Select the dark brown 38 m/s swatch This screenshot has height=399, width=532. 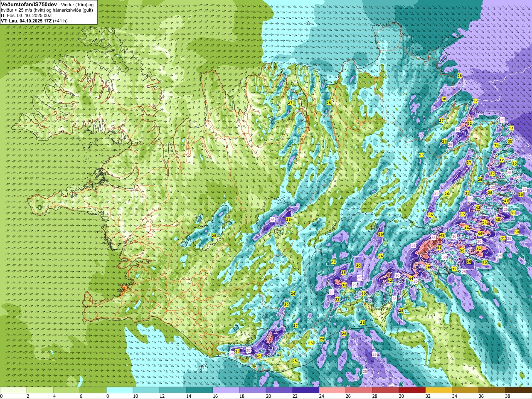(x=519, y=390)
